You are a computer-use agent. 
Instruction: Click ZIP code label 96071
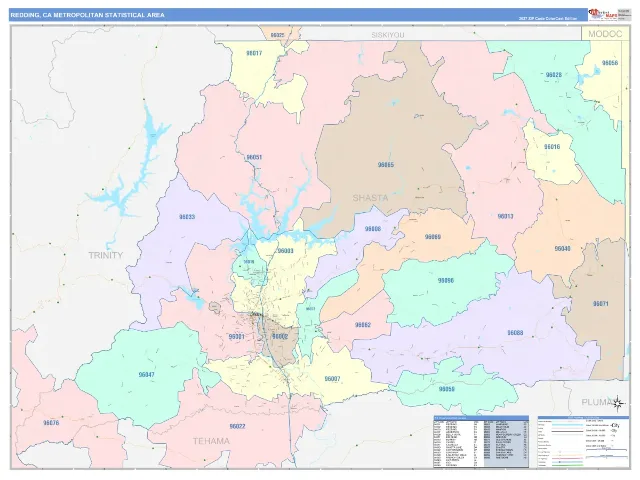pos(600,304)
